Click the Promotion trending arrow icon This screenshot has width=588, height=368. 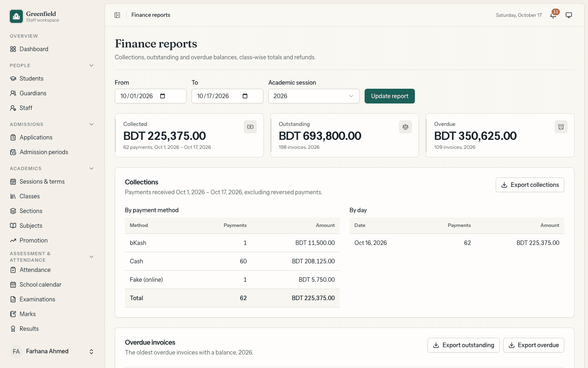(13, 240)
